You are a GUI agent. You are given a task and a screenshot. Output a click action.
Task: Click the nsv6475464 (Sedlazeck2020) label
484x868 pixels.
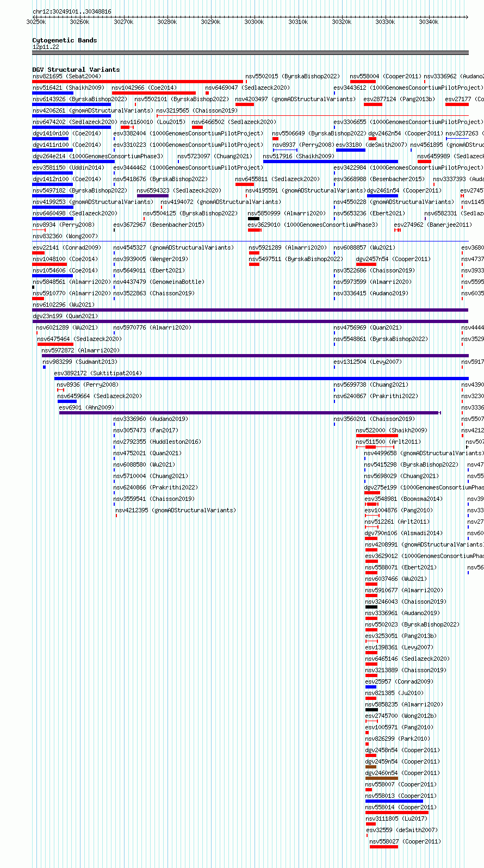(x=79, y=339)
